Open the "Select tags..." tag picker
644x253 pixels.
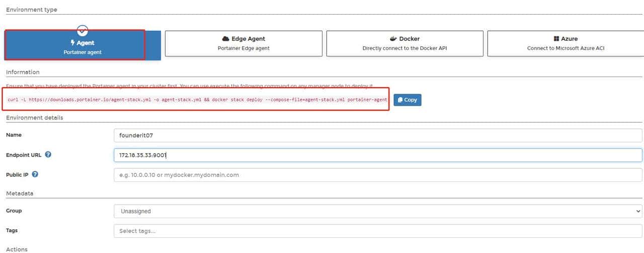point(377,231)
